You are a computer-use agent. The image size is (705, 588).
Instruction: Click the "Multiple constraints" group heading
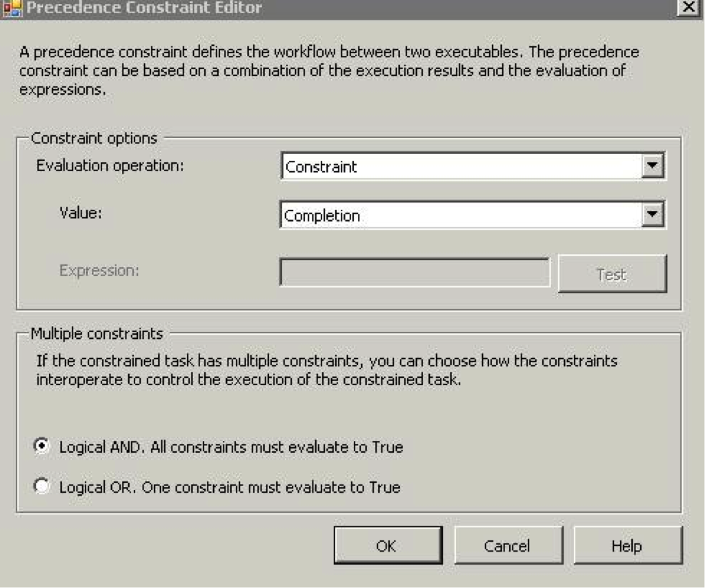point(97,335)
